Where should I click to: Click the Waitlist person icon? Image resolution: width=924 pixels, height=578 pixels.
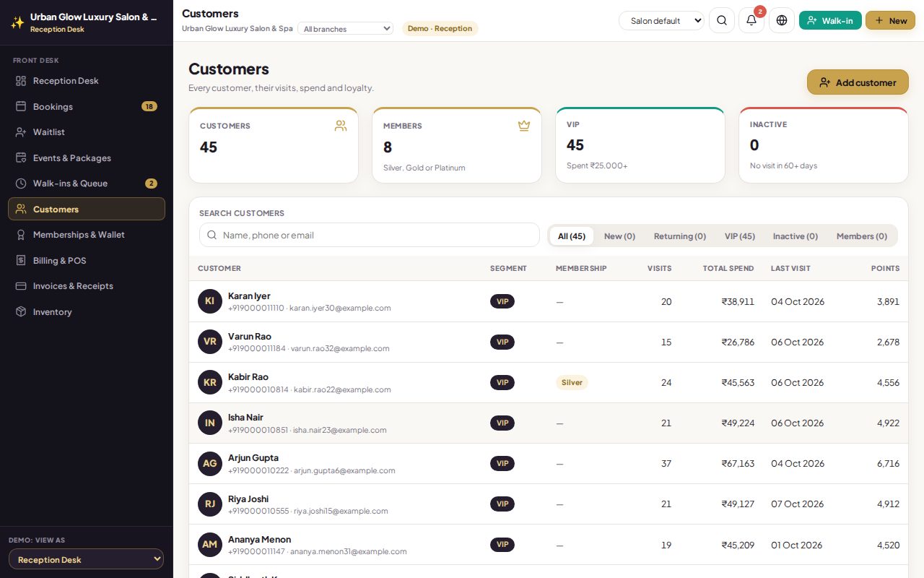[21, 132]
